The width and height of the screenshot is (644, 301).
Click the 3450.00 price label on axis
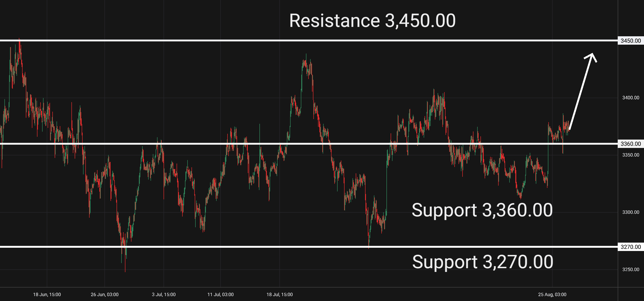631,41
